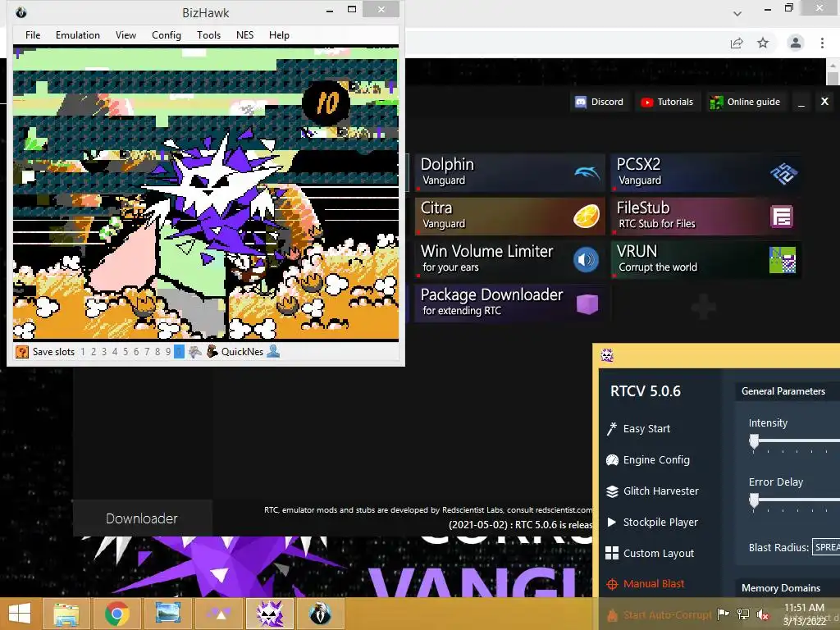
Task: Select save slot 5 in BizHawk
Action: tap(126, 352)
